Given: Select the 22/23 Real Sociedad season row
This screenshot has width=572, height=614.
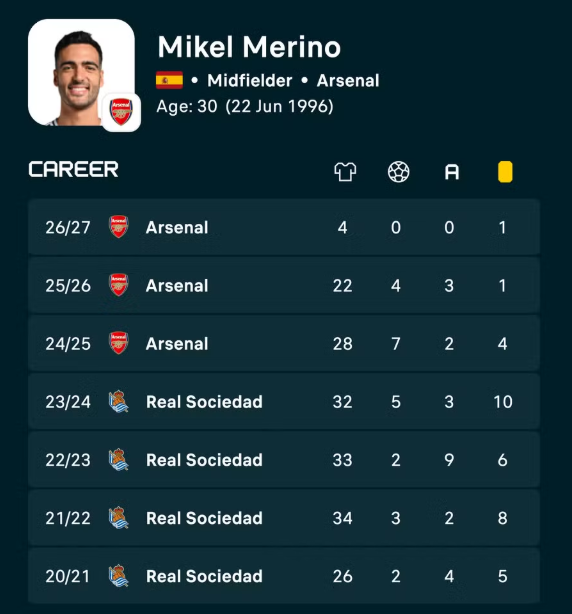Looking at the screenshot, I should [x=284, y=460].
